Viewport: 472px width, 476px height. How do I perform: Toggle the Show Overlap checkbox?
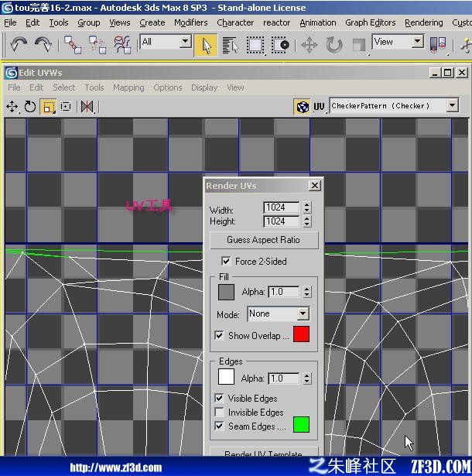pos(219,335)
